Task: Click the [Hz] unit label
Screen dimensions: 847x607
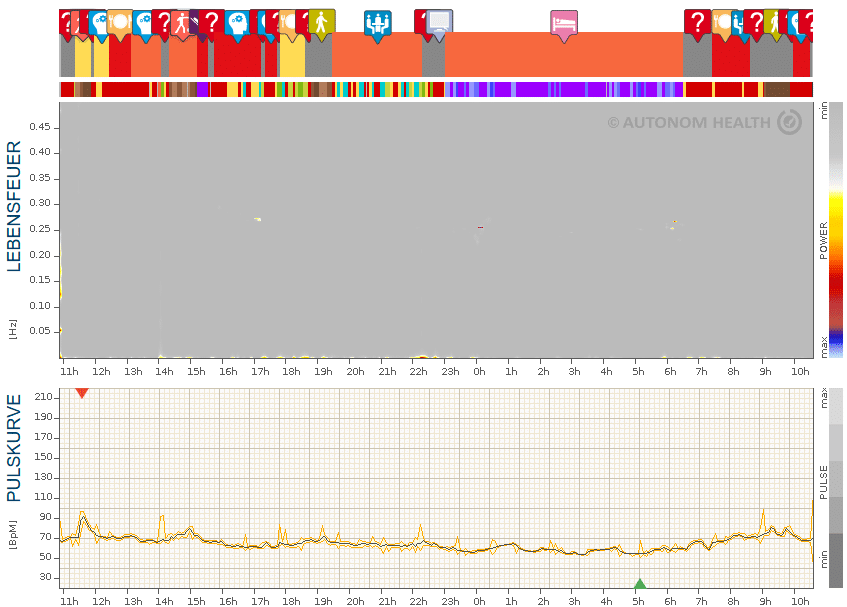Action: 13,329
